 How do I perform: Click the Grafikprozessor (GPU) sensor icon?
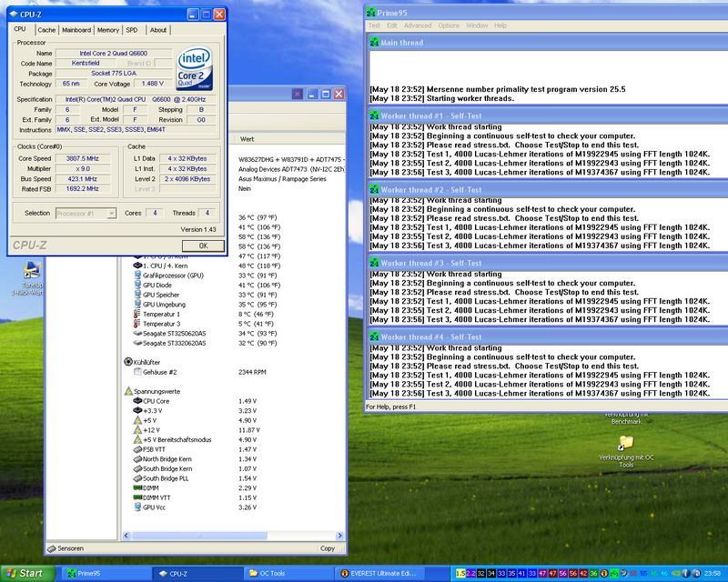click(137, 276)
